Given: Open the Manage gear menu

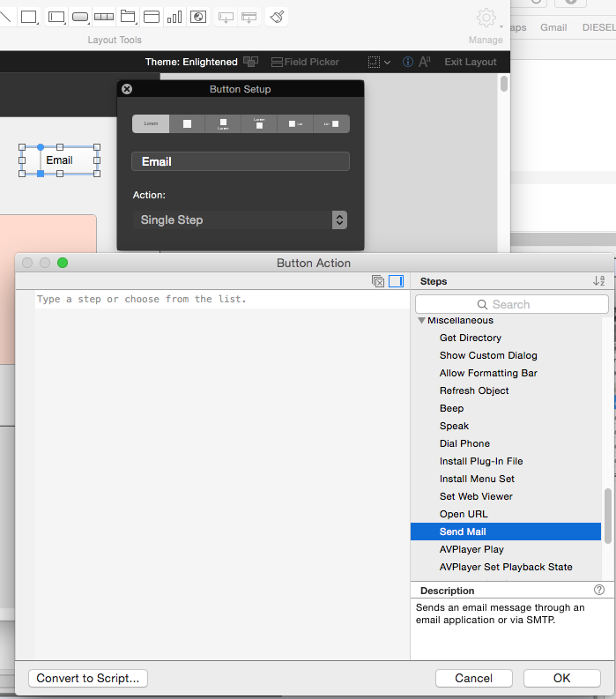Looking at the screenshot, I should 486,19.
